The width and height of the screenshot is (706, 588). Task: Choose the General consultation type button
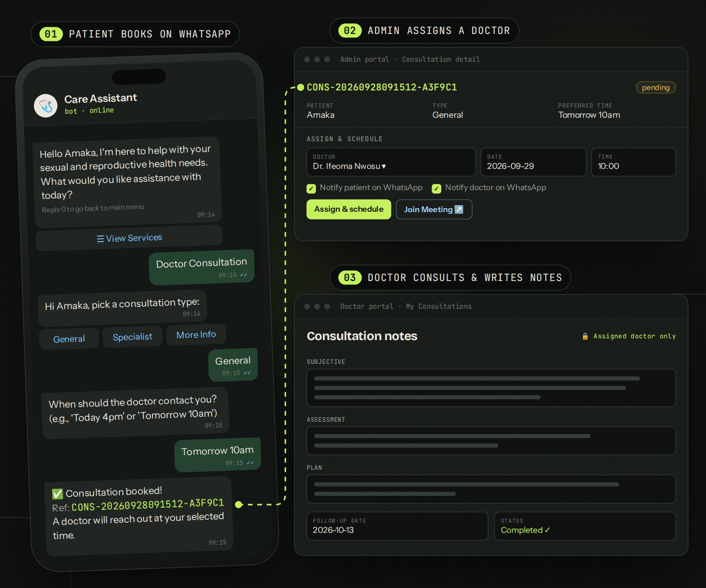pos(69,339)
